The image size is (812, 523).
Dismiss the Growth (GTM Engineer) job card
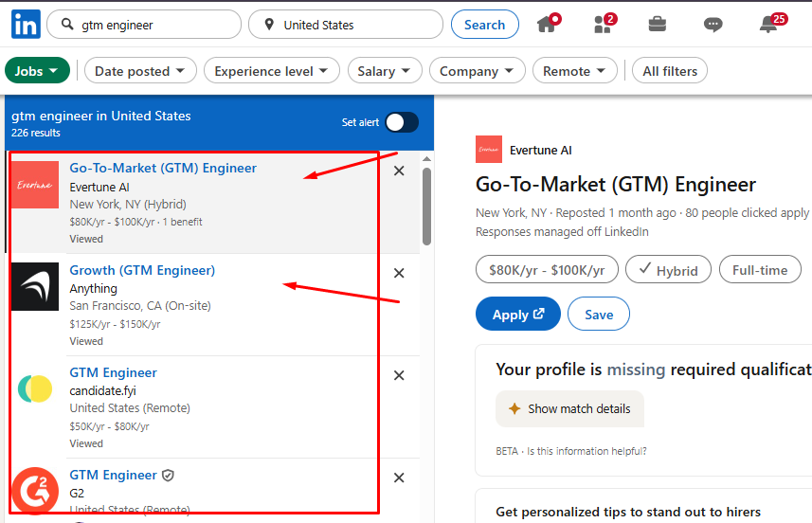pos(399,273)
